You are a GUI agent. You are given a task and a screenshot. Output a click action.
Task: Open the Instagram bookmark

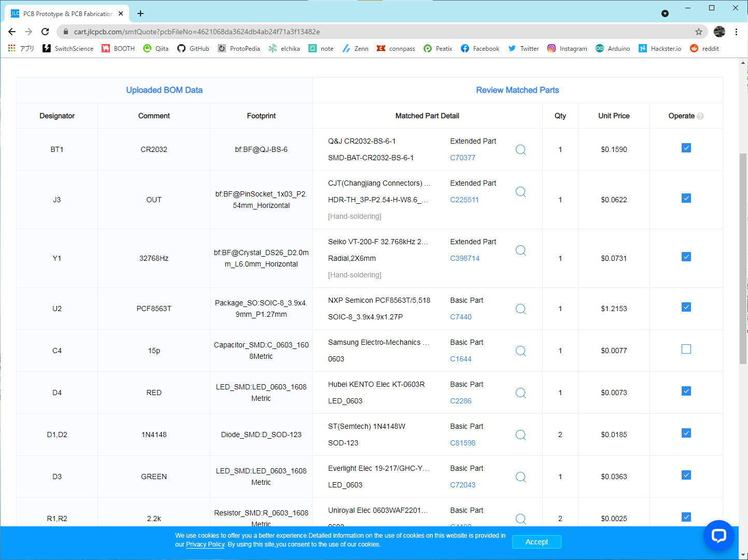point(567,48)
